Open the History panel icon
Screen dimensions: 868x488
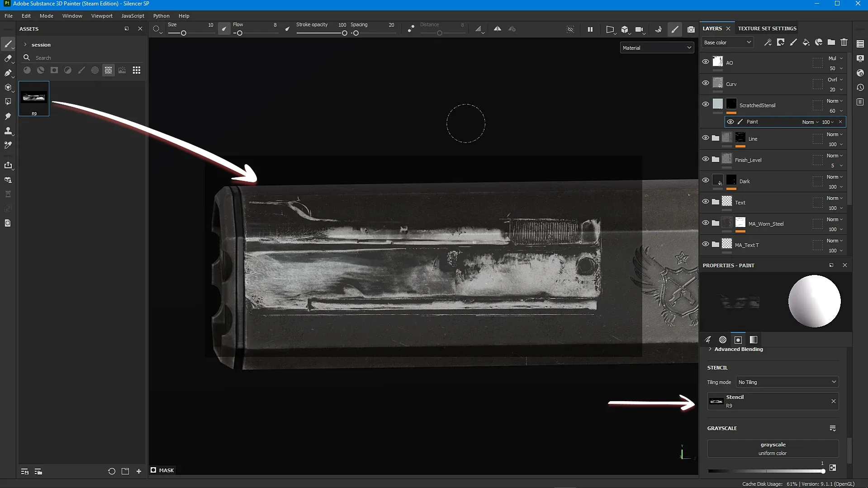(860, 87)
